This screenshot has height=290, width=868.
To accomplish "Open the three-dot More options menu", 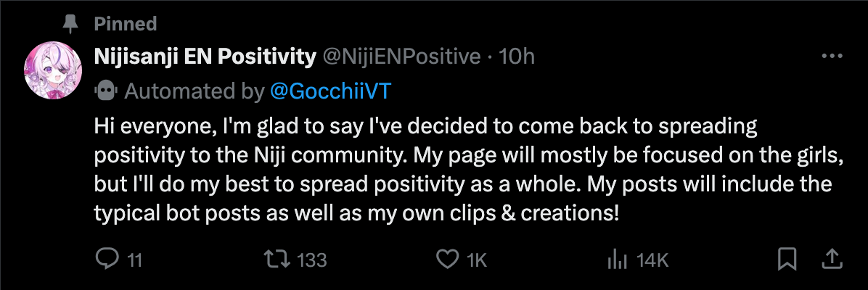I will pos(830,57).
